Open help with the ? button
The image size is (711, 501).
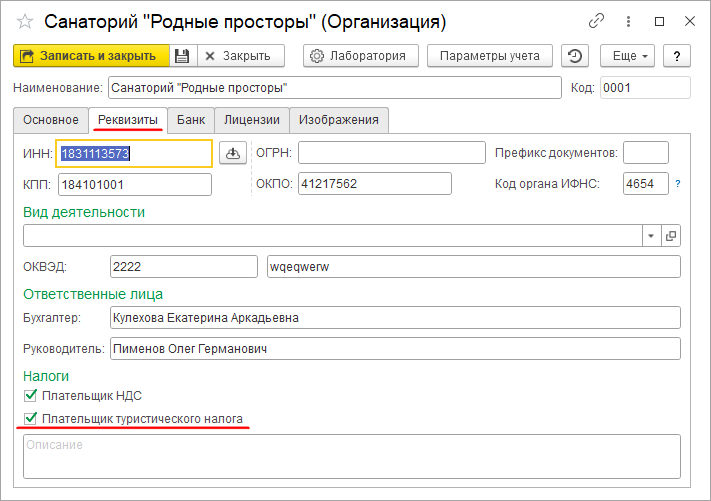[x=677, y=56]
